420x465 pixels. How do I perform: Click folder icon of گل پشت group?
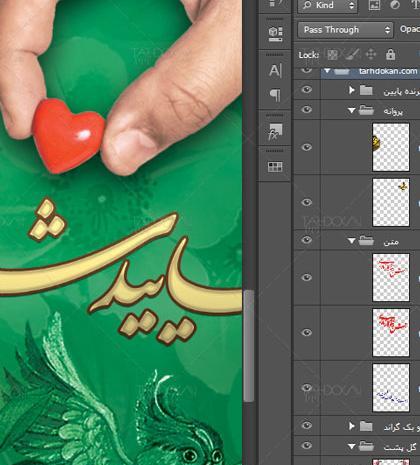pos(366,446)
